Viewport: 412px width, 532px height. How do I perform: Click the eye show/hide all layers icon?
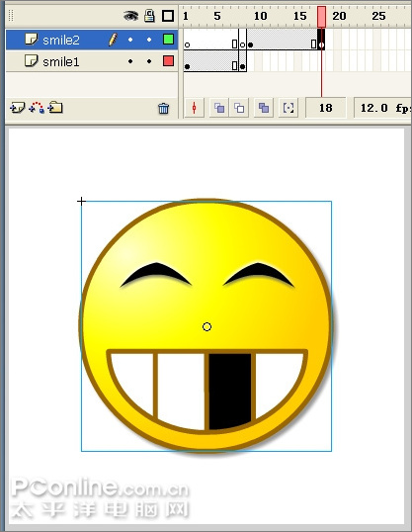[x=130, y=16]
